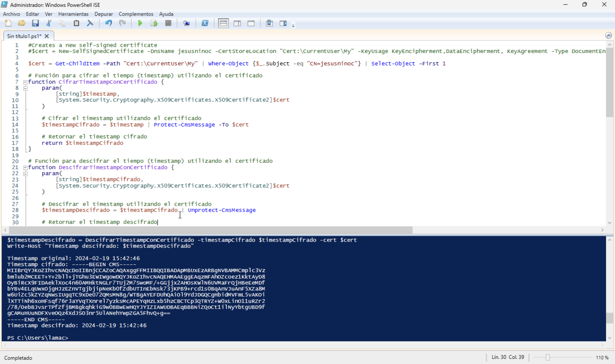Click the New Script icon
The height and width of the screenshot is (364, 615).
click(x=8, y=23)
